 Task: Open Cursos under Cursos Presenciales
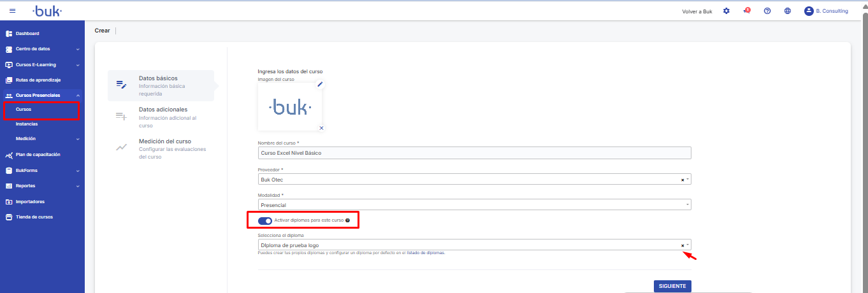24,110
